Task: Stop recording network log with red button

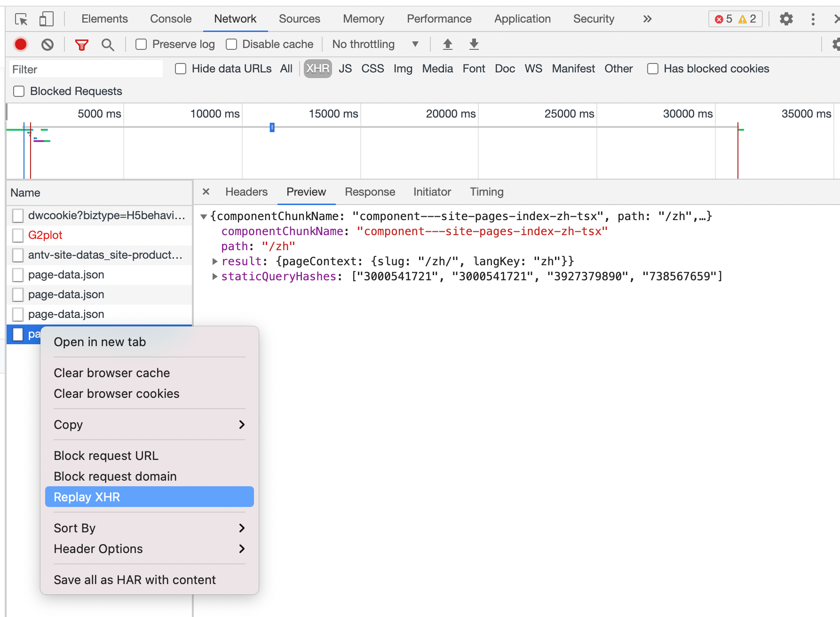Action: (21, 44)
